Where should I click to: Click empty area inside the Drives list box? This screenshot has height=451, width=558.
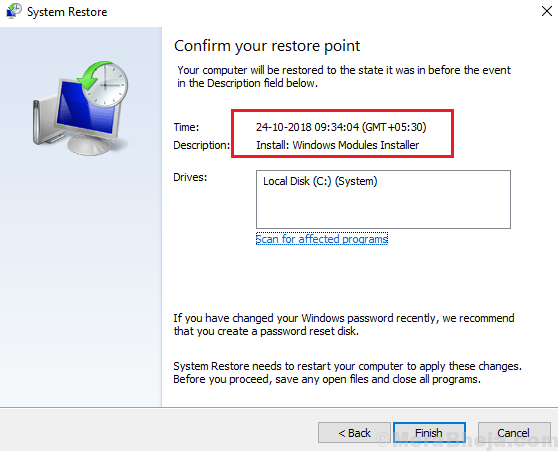tap(383, 208)
